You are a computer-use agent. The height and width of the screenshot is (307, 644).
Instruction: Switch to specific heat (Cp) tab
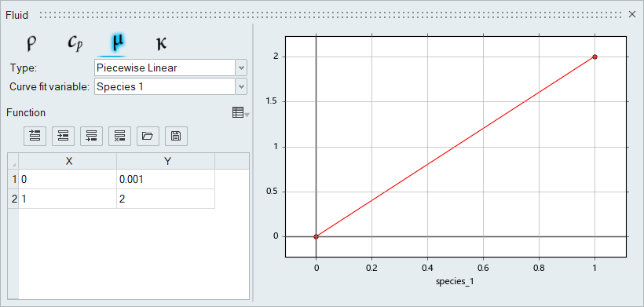point(75,43)
